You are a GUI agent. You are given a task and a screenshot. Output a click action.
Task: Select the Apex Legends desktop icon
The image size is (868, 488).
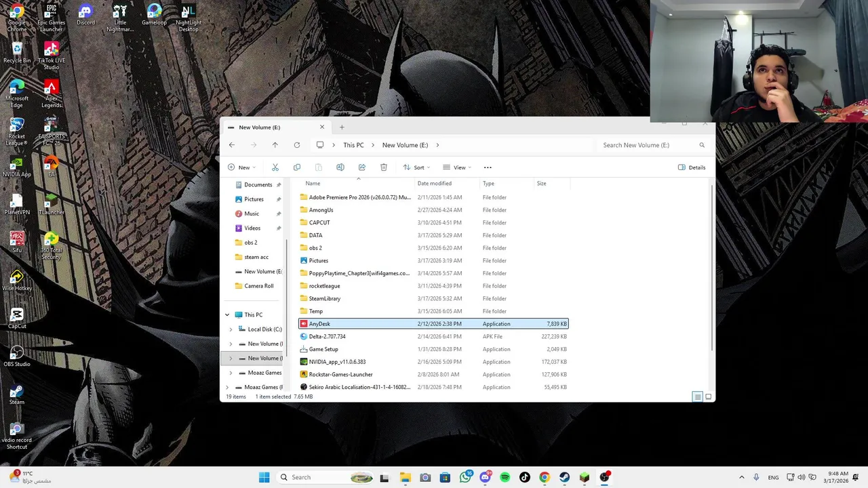pos(52,94)
